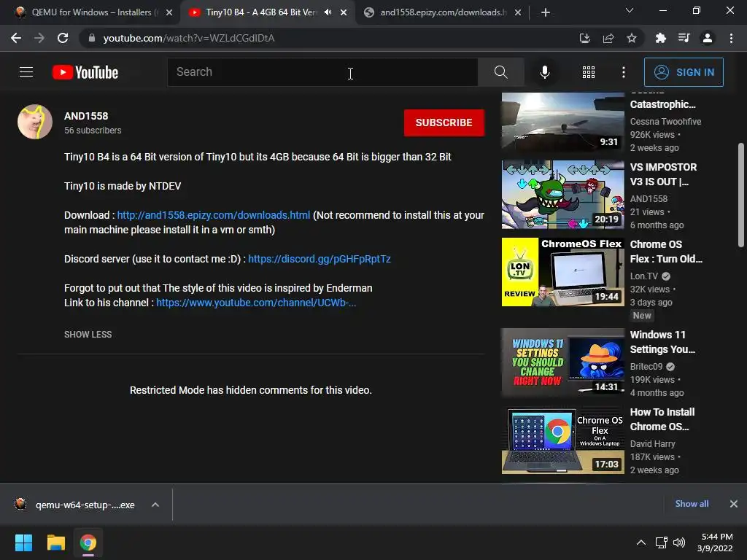The height and width of the screenshot is (560, 747).
Task: Click the address bar URL
Action: (x=189, y=38)
